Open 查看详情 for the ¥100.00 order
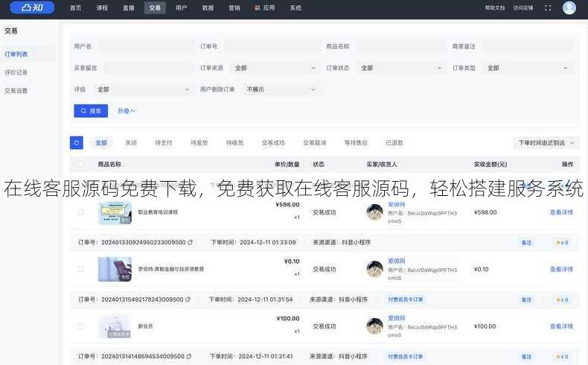Screen dimensions: 588x365 tap(561, 326)
